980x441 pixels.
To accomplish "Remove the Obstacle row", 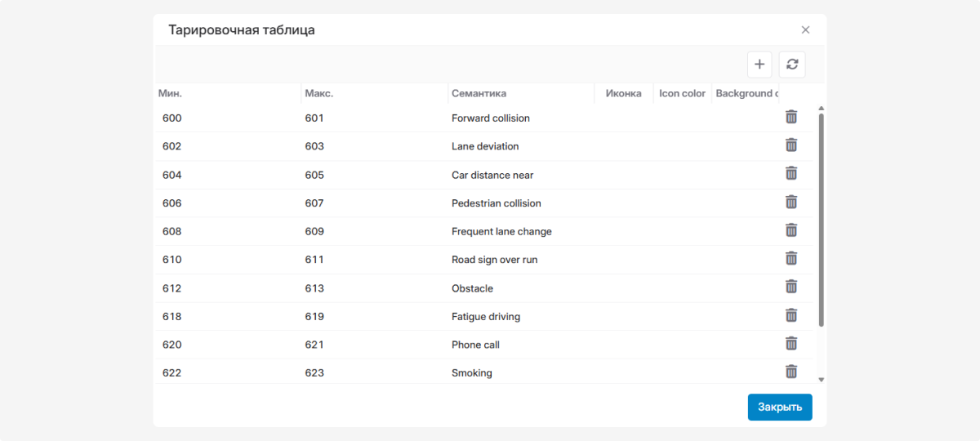I will point(791,287).
